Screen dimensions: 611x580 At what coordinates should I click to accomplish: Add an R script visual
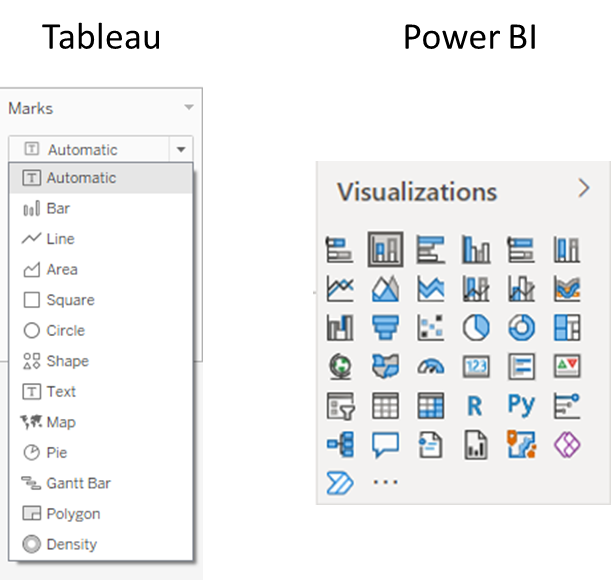click(x=475, y=406)
